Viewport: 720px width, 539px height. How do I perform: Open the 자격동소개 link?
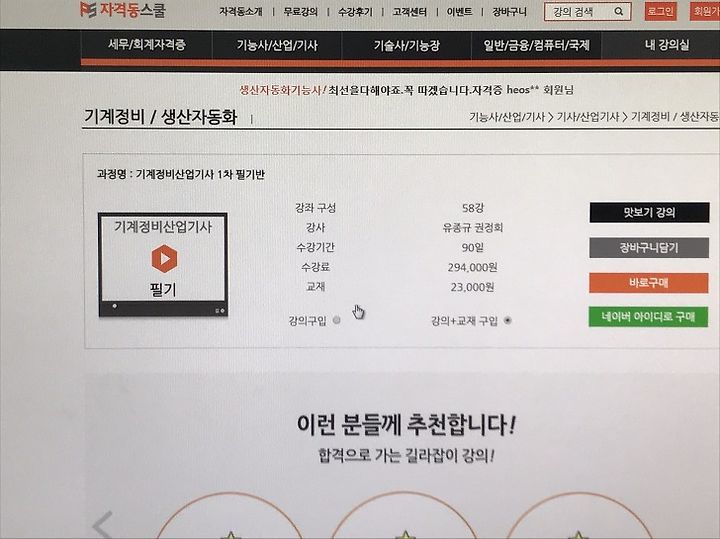coord(241,11)
